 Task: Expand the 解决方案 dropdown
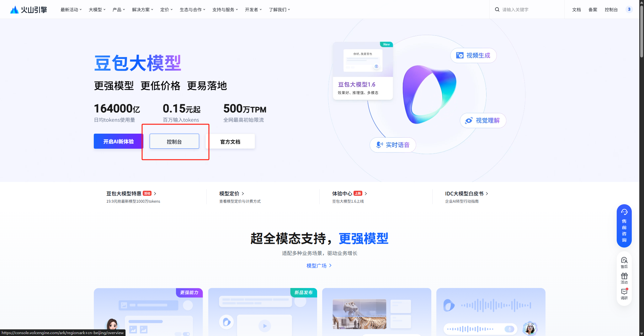click(142, 10)
